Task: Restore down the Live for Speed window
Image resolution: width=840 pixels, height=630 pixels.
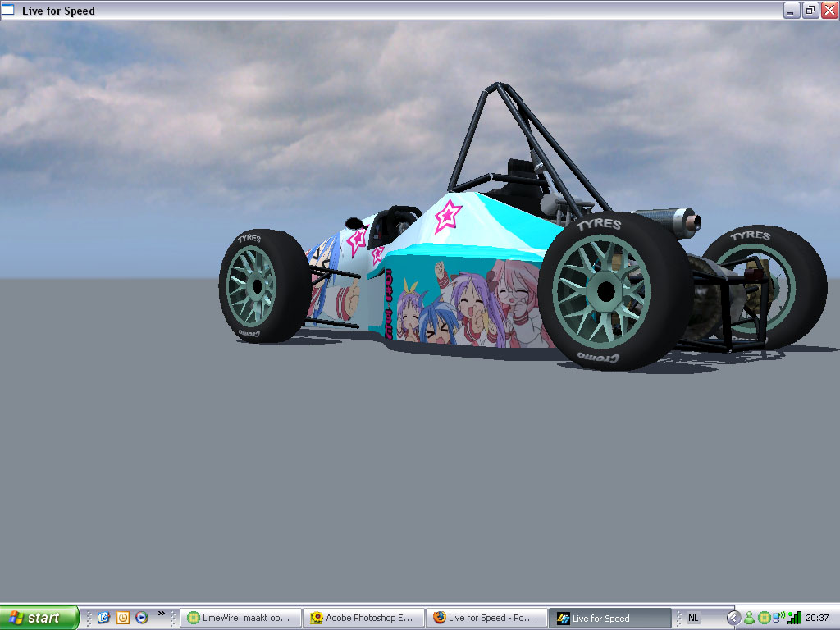Action: pyautogui.click(x=810, y=10)
